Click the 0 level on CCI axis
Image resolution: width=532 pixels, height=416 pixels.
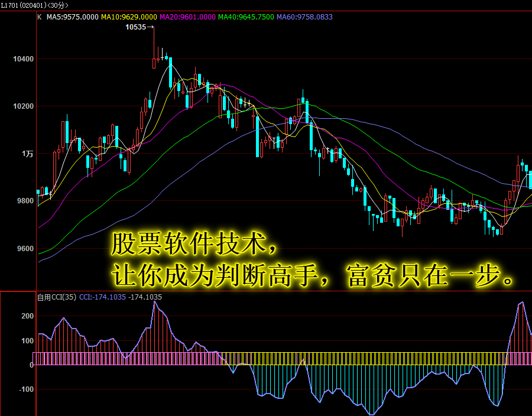tap(31, 365)
